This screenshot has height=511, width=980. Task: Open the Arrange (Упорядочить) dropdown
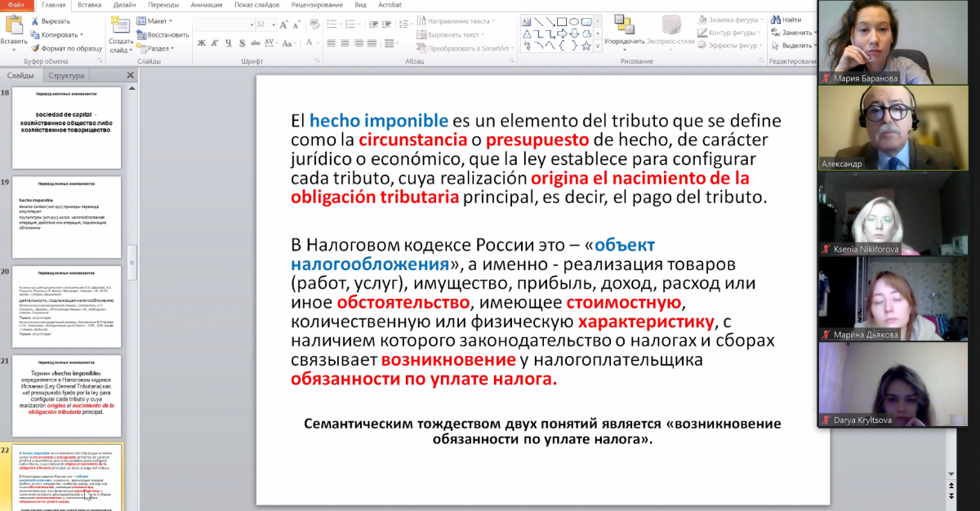625,30
